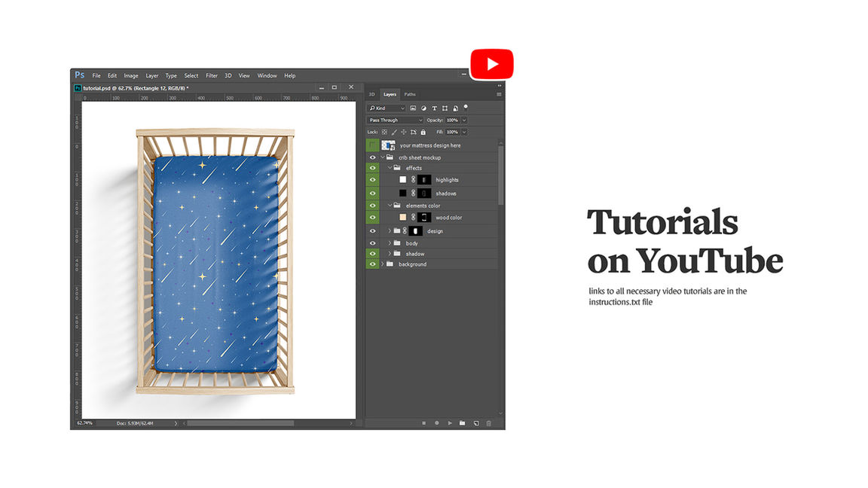Click link icon on wood color layer
Viewport: 868px width, 488px height.
coord(413,218)
